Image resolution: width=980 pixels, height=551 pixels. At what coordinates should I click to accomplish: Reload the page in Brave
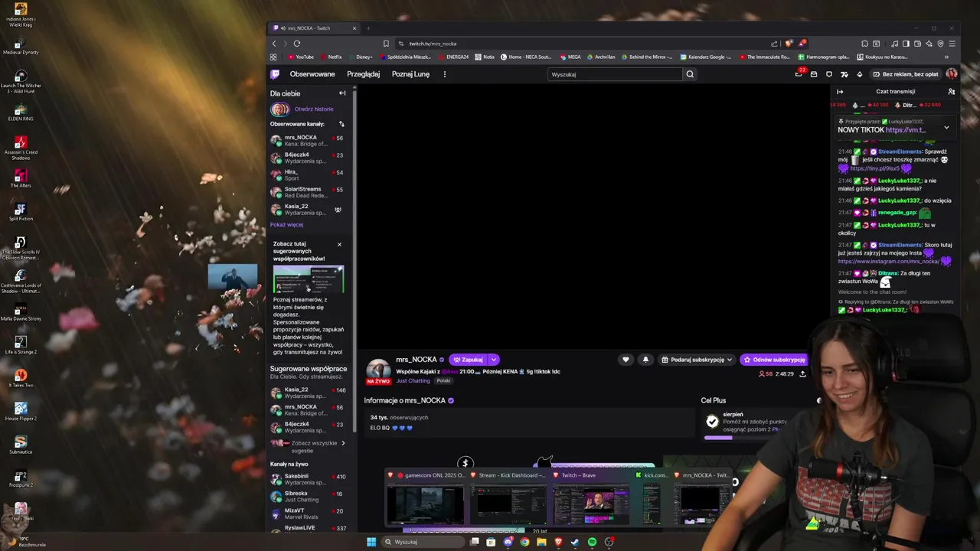[297, 44]
